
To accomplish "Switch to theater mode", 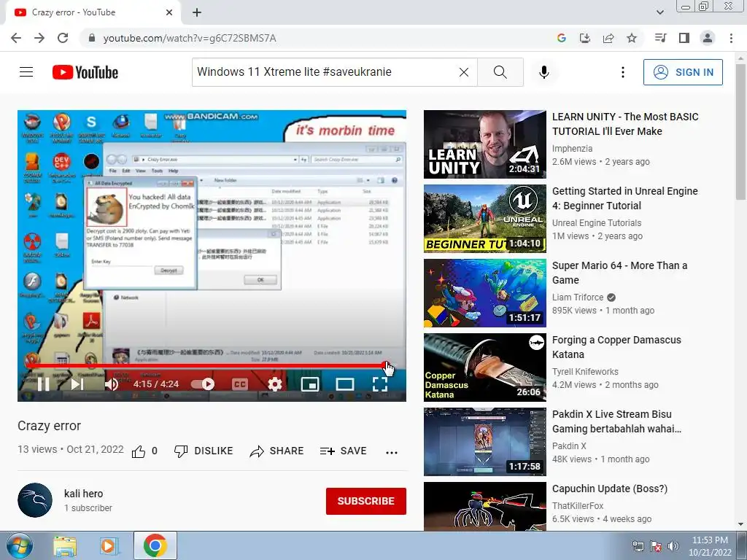I will (345, 384).
